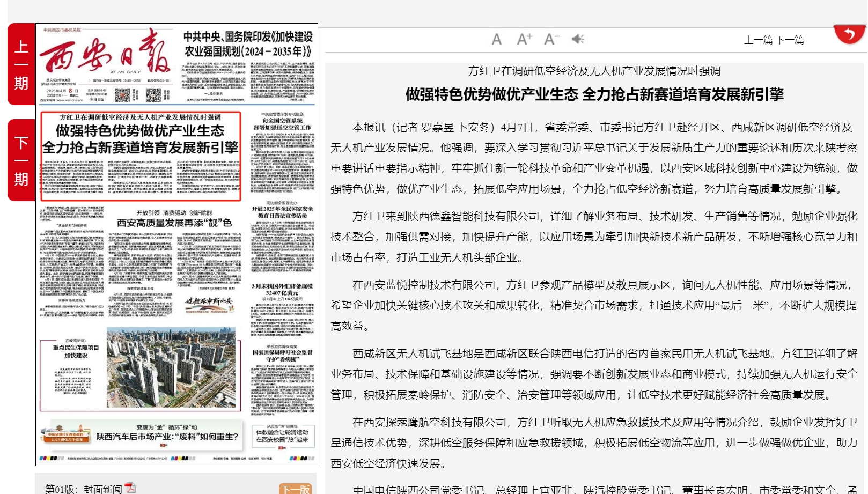Screen dimensions: 868x494
Task: Open the next article link 下一篇
Action: pos(790,40)
